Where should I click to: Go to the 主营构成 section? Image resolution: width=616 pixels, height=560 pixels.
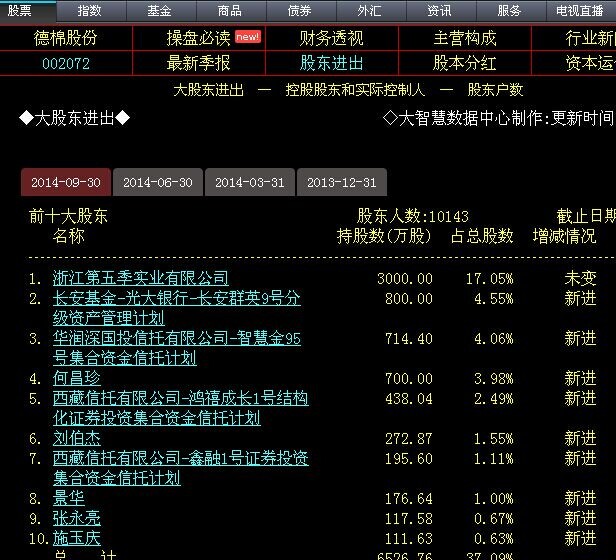pyautogui.click(x=464, y=38)
